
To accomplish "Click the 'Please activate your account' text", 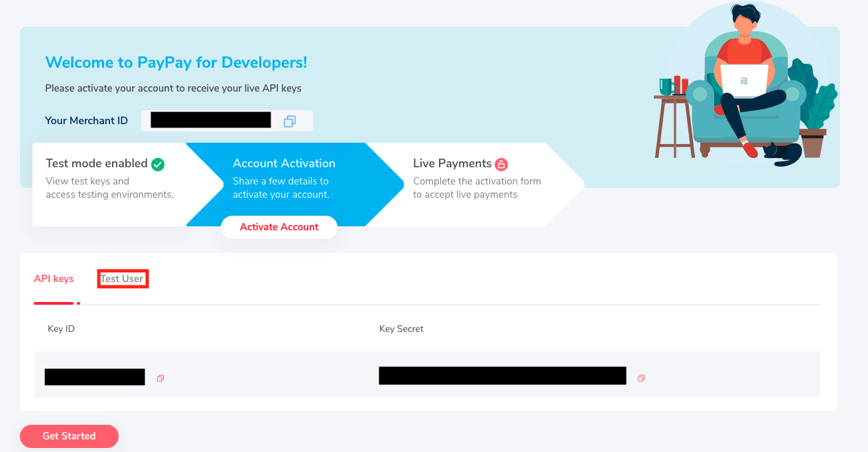I will (173, 88).
